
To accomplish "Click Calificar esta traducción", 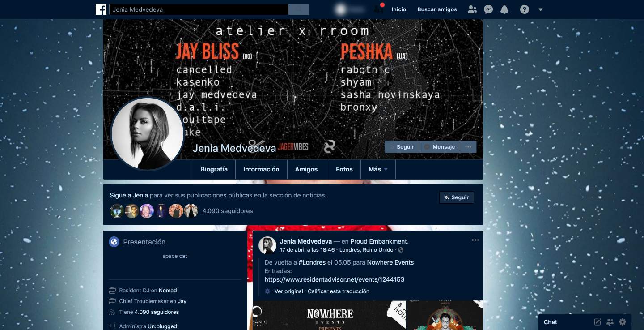I will 339,291.
